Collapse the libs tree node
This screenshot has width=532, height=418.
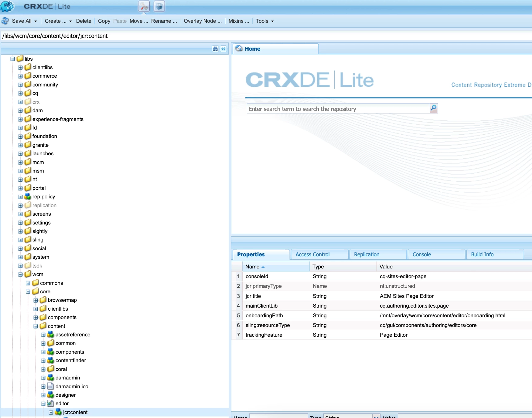(x=12, y=59)
